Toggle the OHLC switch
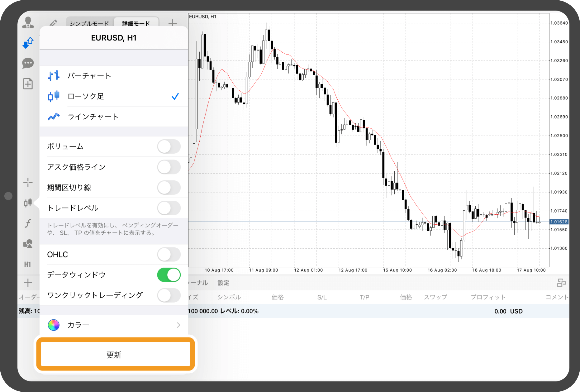Viewport: 580px width, 392px height. coord(169,255)
